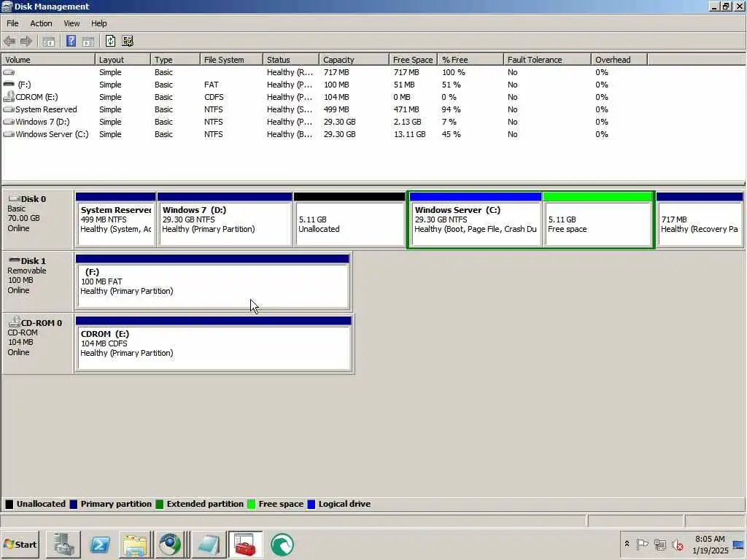The width and height of the screenshot is (747, 560).
Task: Click the Disk Management title bar icon
Action: (x=7, y=6)
